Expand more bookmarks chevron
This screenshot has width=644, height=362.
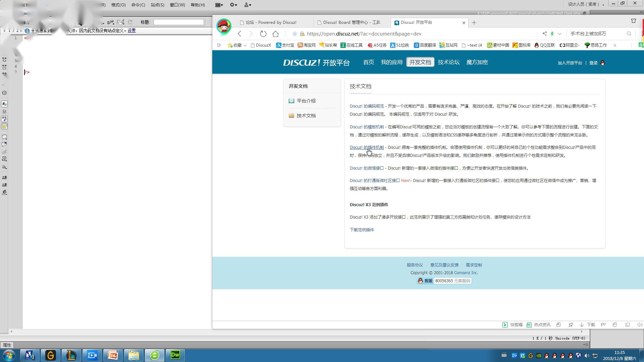point(615,45)
